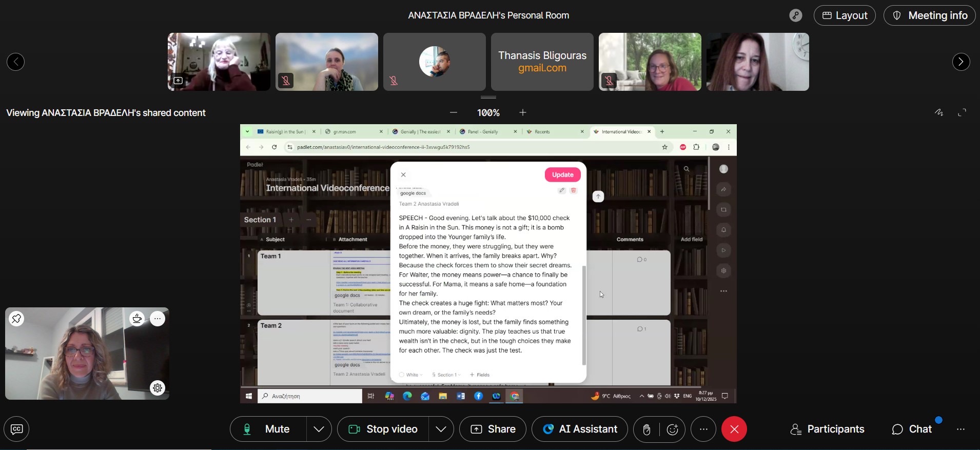Open Meeting info
This screenshot has height=450, width=980.
tap(929, 16)
